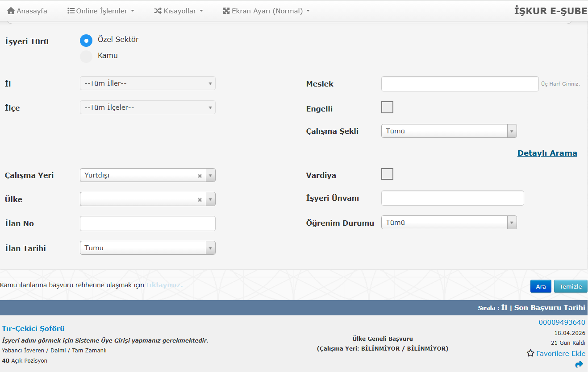Click the Kısayollar shuffle icon
Screen dimensions: 588x372
click(x=158, y=11)
